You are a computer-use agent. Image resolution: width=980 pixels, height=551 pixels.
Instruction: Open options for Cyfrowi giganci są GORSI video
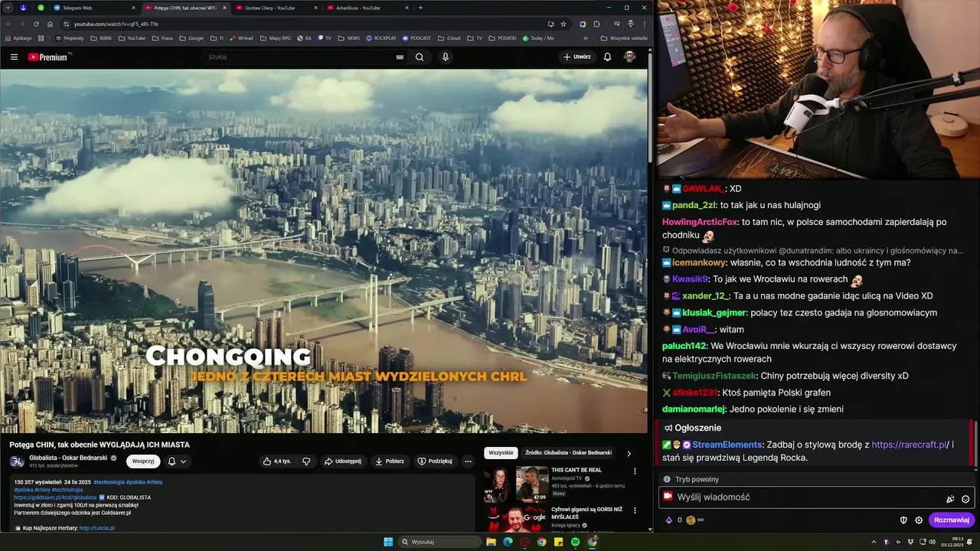(x=635, y=510)
